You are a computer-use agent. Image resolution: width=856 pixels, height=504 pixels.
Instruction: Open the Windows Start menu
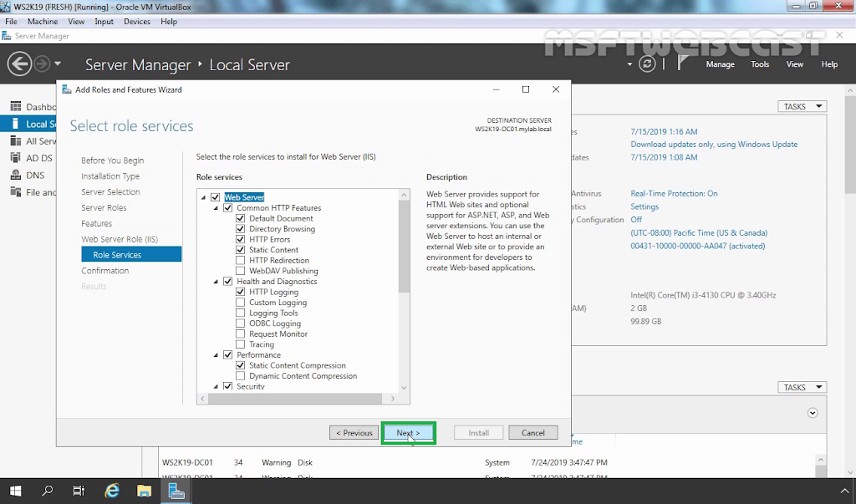[15, 491]
